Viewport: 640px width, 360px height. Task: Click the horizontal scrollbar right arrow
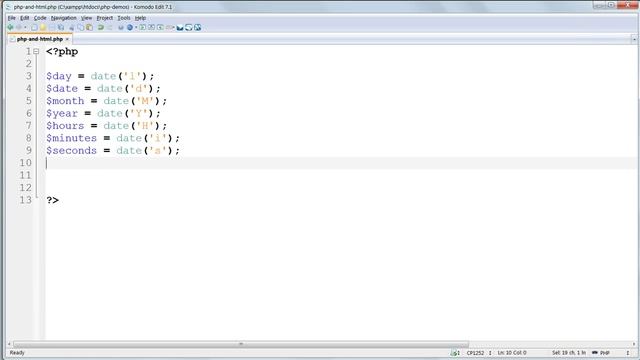click(634, 344)
